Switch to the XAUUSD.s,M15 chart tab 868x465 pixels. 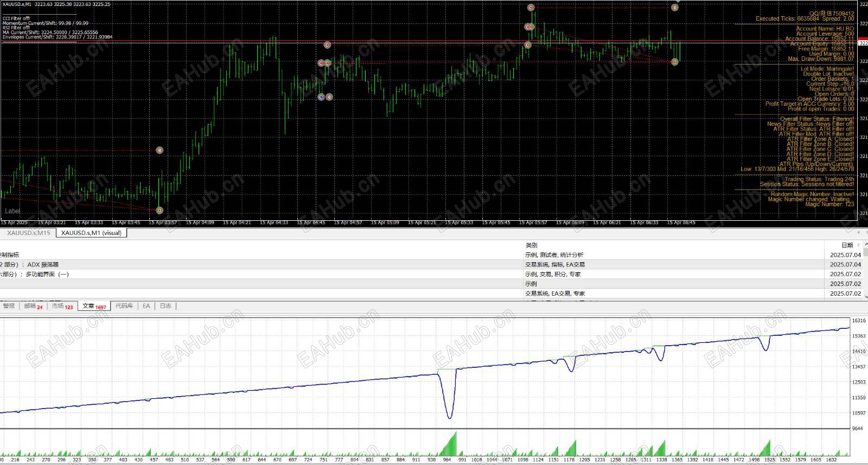(28, 233)
